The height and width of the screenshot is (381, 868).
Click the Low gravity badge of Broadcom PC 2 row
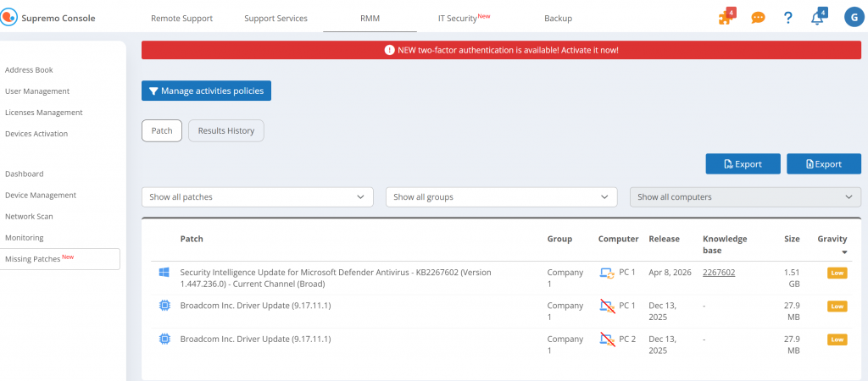point(837,340)
